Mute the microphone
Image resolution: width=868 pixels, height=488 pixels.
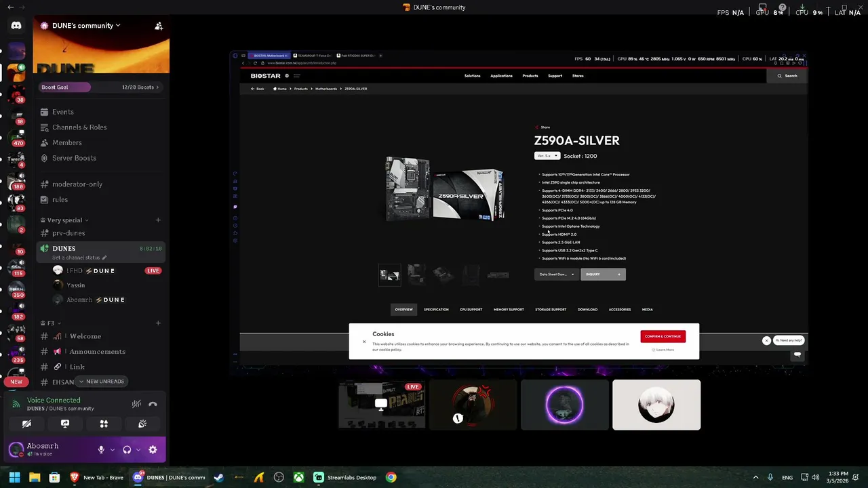click(101, 449)
